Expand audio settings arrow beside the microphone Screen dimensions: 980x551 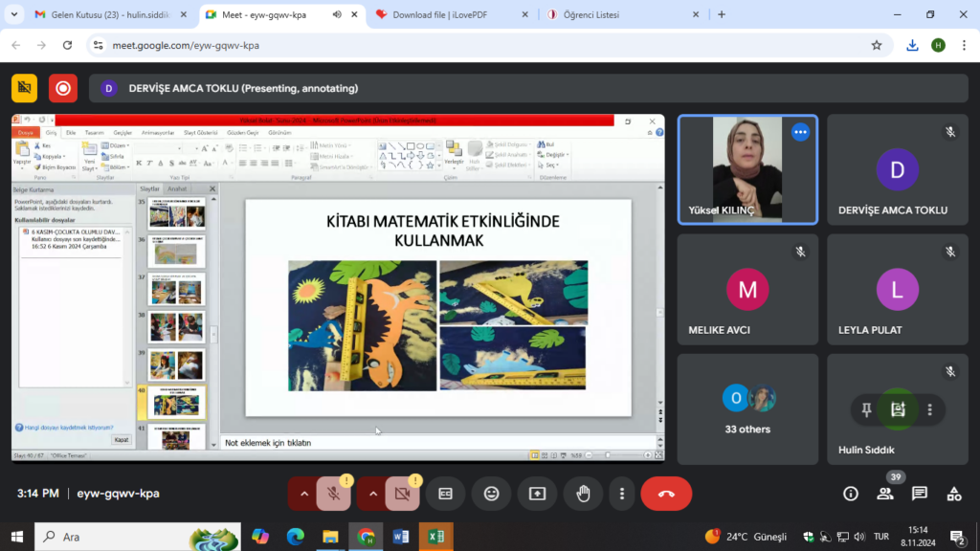(304, 494)
